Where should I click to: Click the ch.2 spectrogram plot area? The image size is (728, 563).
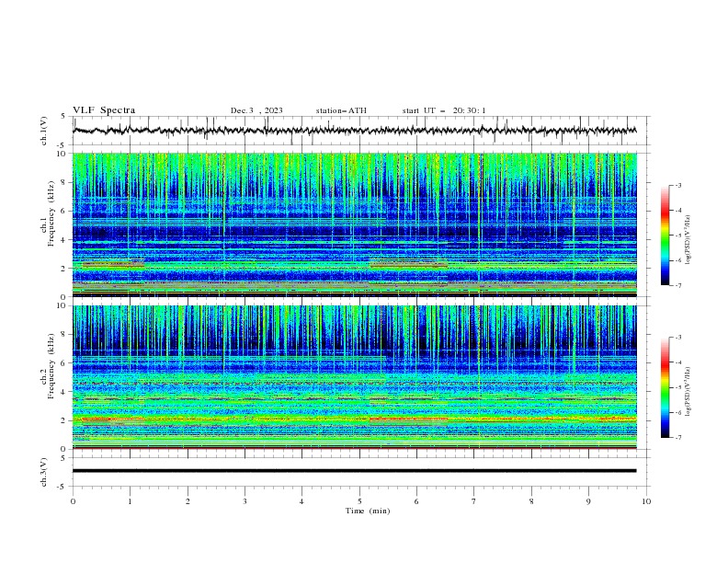(355, 377)
